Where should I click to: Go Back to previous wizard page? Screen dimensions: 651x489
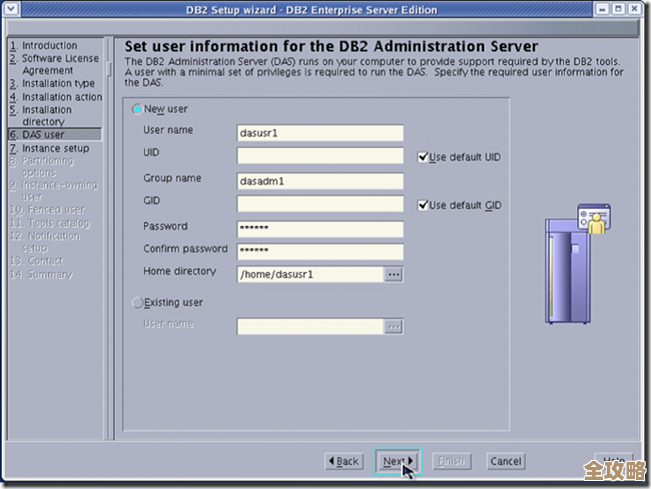click(344, 461)
